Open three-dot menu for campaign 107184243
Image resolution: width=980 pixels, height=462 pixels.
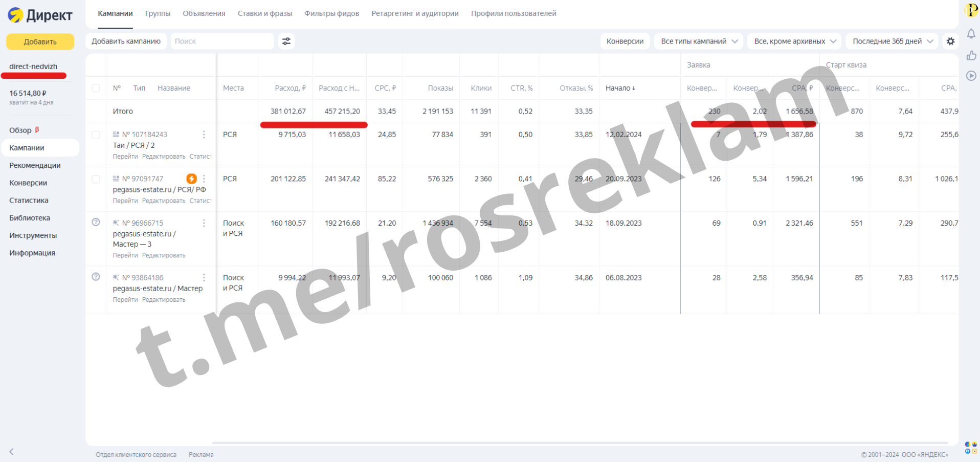click(204, 135)
